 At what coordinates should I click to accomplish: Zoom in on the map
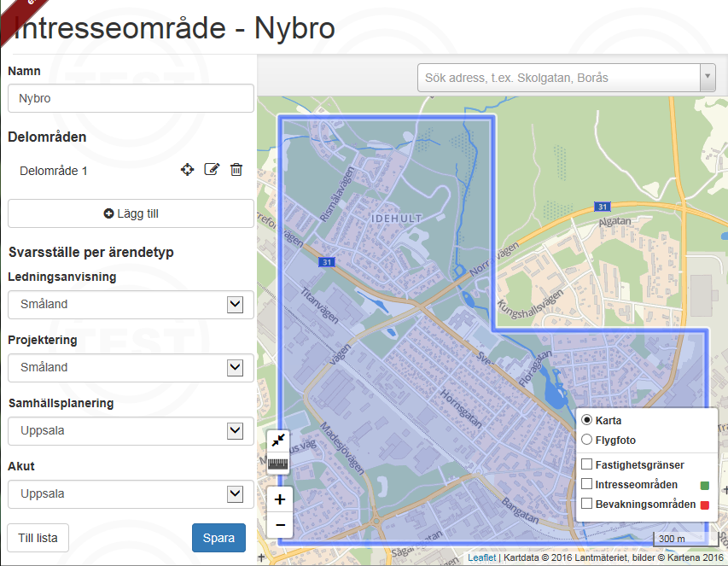(x=279, y=498)
